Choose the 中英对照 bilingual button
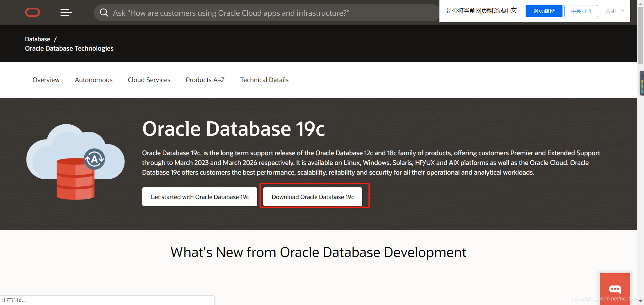 coord(581,11)
